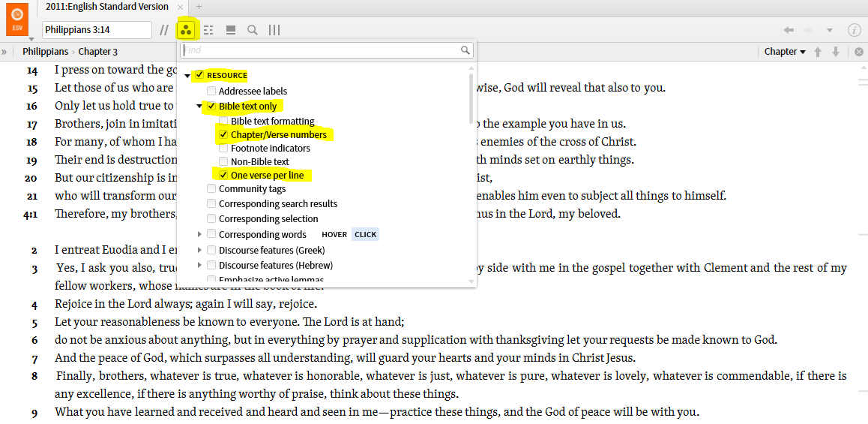Image resolution: width=868 pixels, height=424 pixels.
Task: Close the locator bar with X
Action: (858, 52)
